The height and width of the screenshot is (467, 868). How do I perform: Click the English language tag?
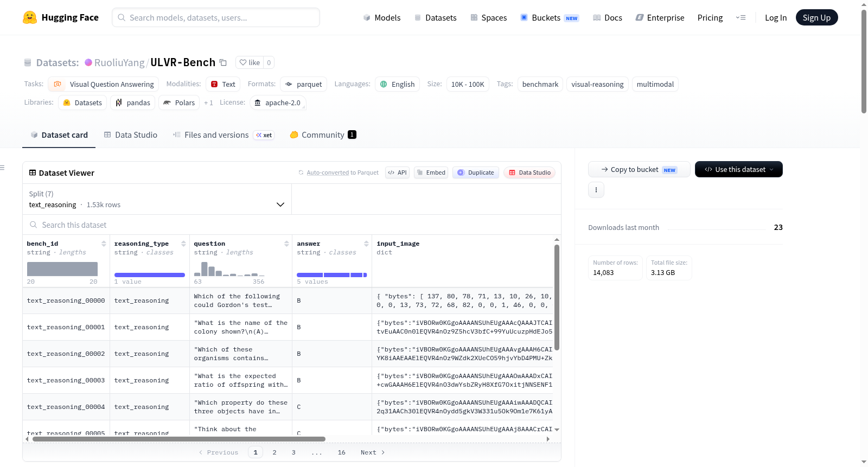click(397, 84)
